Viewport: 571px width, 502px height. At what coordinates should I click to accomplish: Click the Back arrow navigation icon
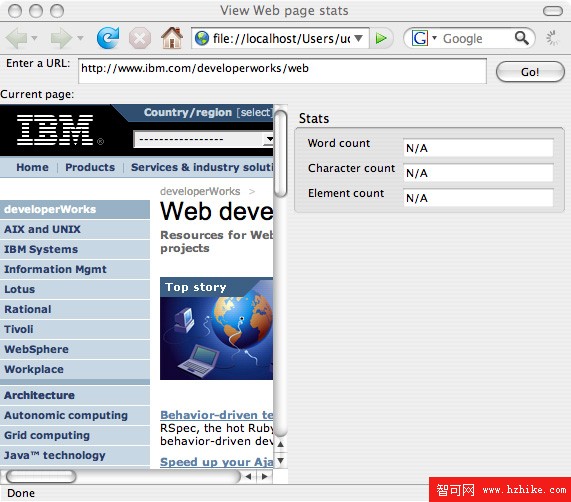pyautogui.click(x=16, y=38)
